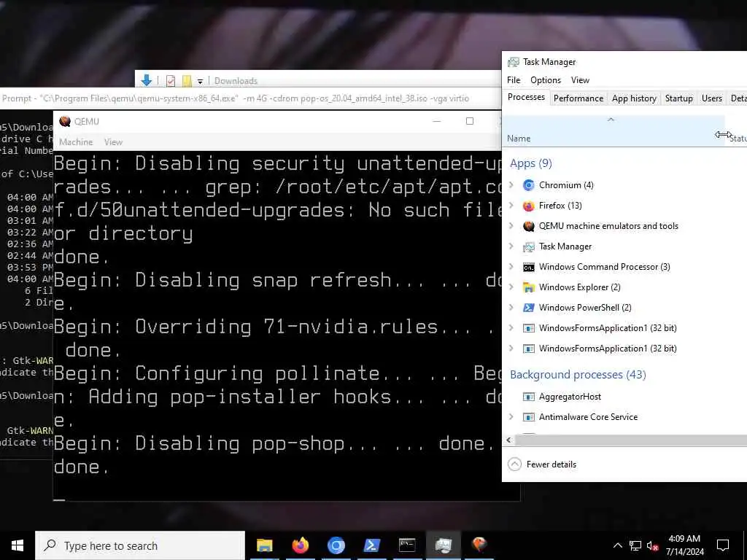Click the Firefox icon in Task Manager list
747x560 pixels.
pyautogui.click(x=528, y=206)
